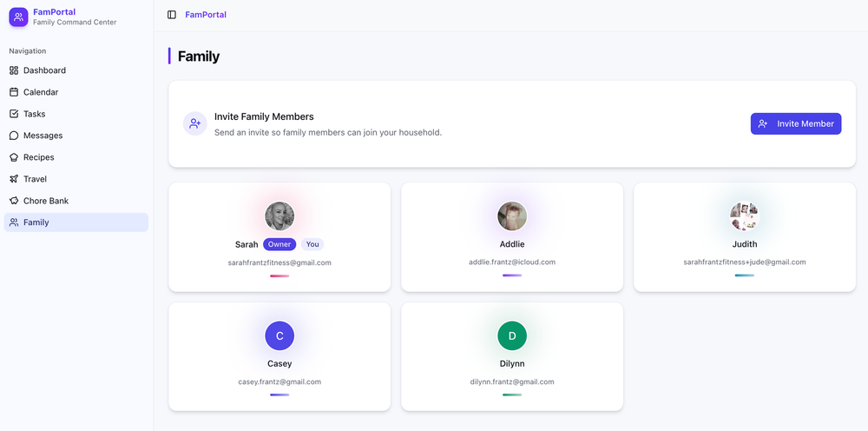Click the Tasks checkbox icon
This screenshot has width=868, height=431.
(x=14, y=114)
